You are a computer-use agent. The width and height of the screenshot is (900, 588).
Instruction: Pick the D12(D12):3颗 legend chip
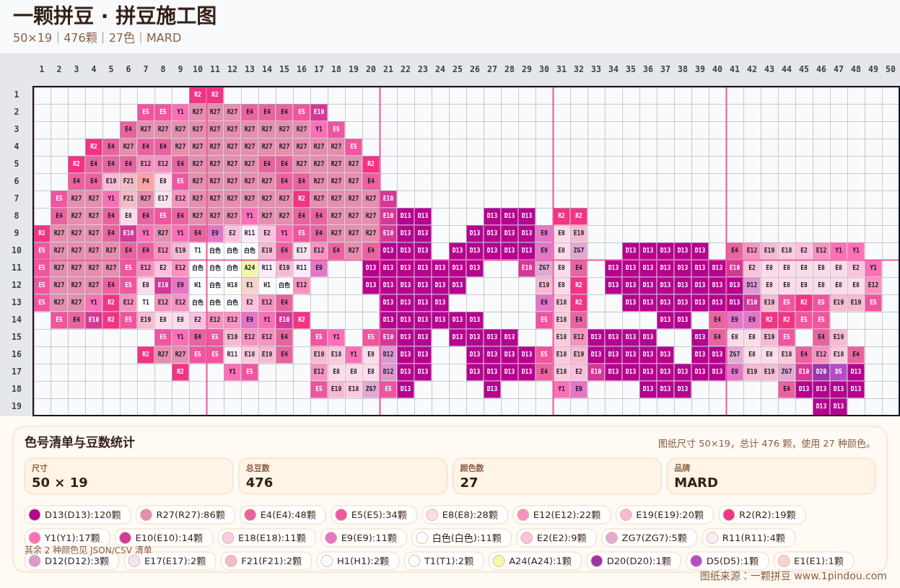click(x=71, y=561)
